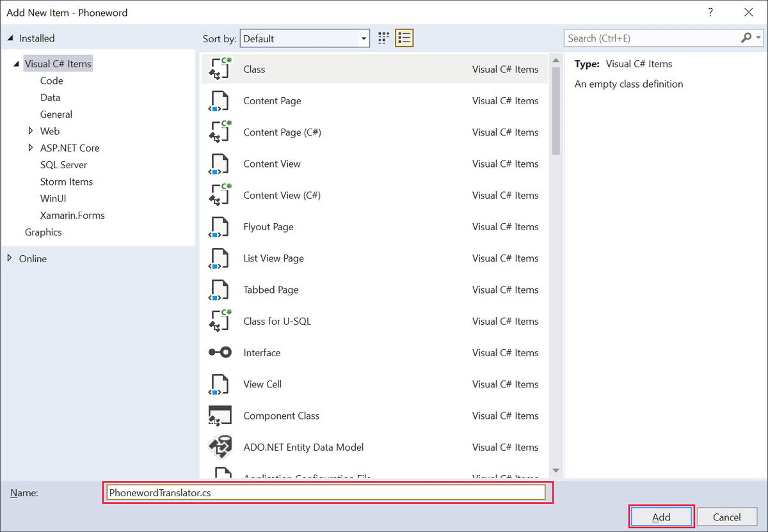Select the WinUI category
The width and height of the screenshot is (768, 532).
tap(52, 198)
